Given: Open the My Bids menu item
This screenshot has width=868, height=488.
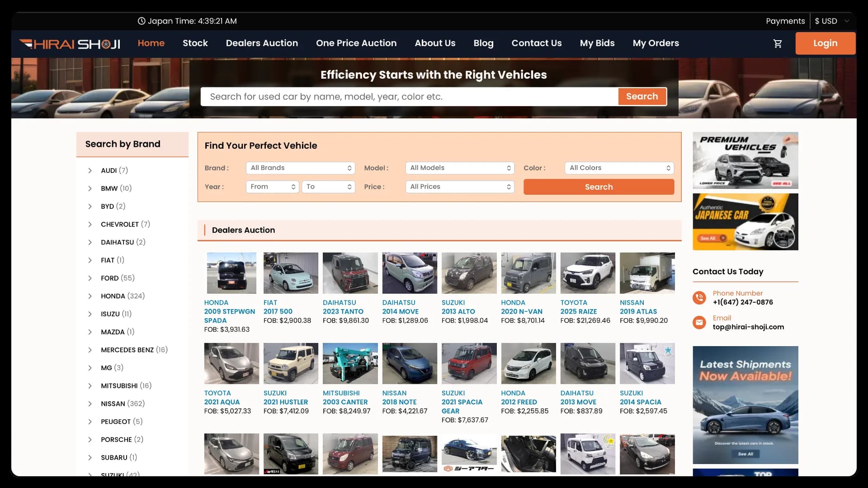Looking at the screenshot, I should [597, 43].
